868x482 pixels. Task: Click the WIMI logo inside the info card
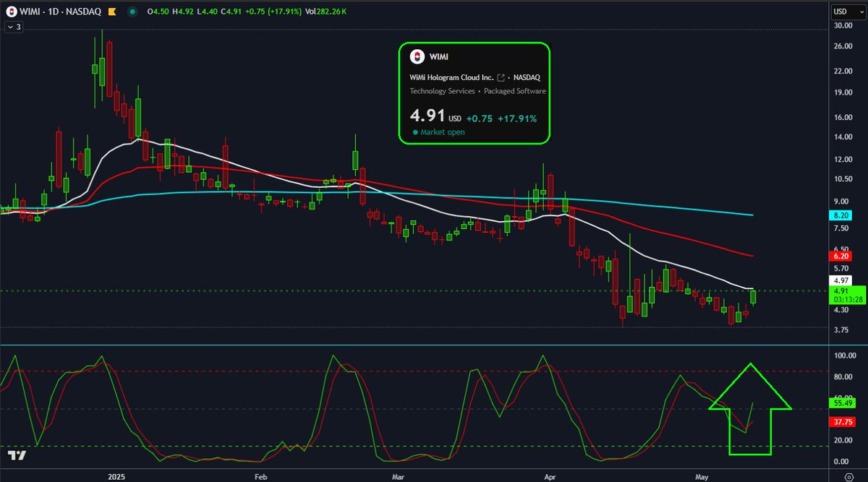[417, 56]
